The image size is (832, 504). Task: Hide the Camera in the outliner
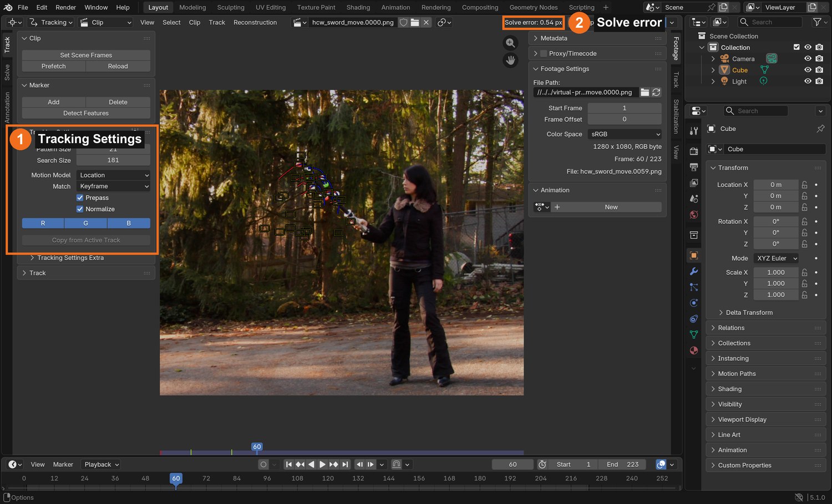click(808, 59)
